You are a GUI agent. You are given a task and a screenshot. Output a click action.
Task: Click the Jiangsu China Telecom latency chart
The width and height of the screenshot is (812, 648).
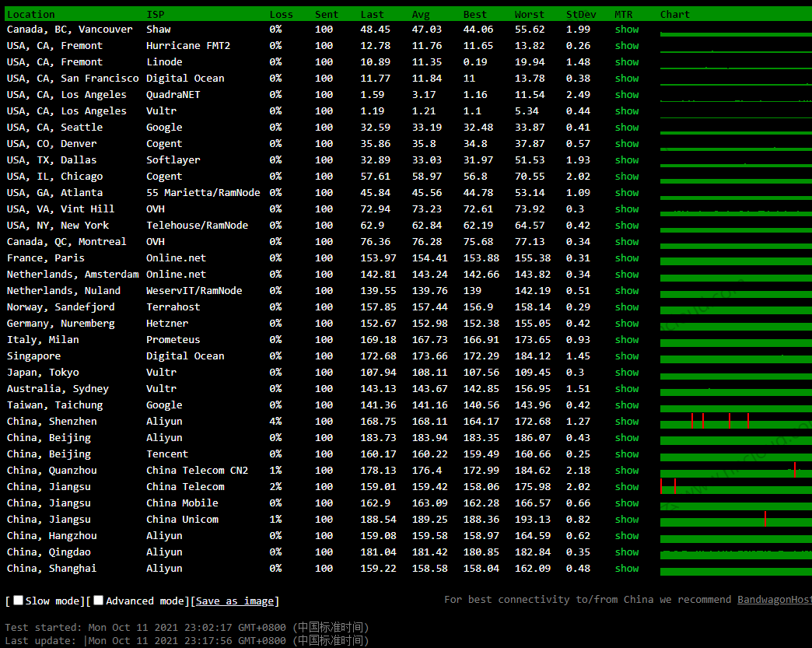point(736,486)
